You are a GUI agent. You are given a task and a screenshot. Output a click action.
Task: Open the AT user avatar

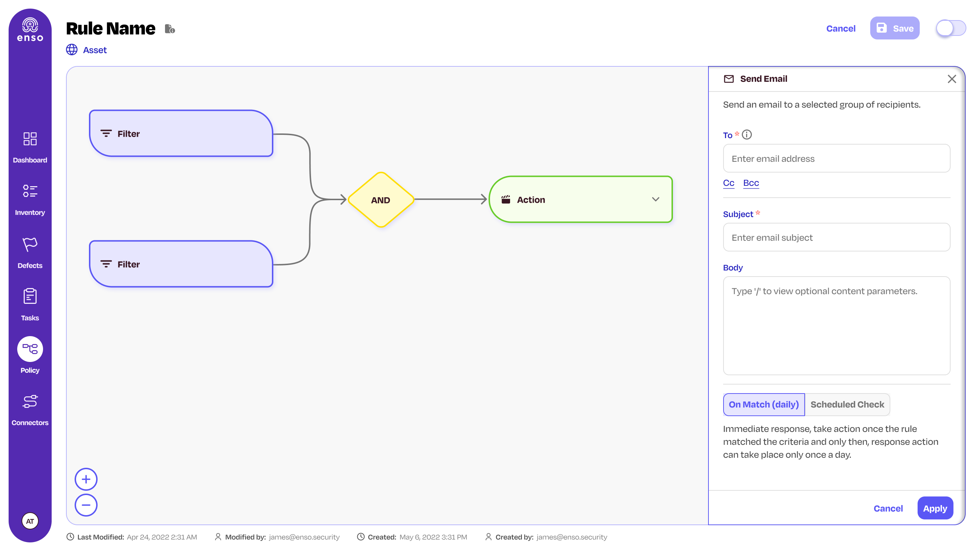(30, 521)
